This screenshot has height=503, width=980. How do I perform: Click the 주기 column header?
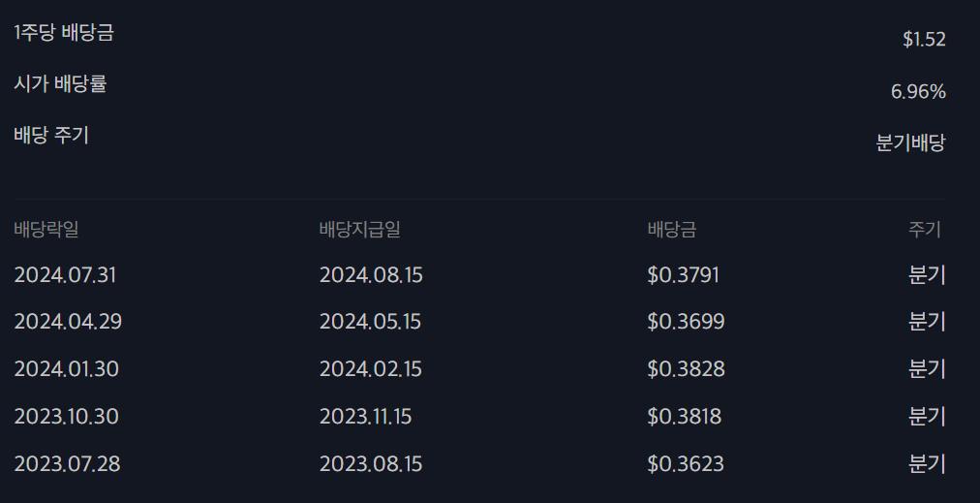(925, 229)
